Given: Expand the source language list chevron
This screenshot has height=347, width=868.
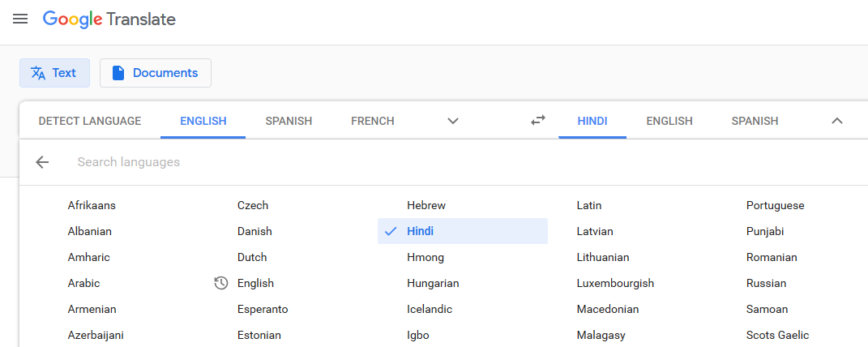Looking at the screenshot, I should click(453, 121).
